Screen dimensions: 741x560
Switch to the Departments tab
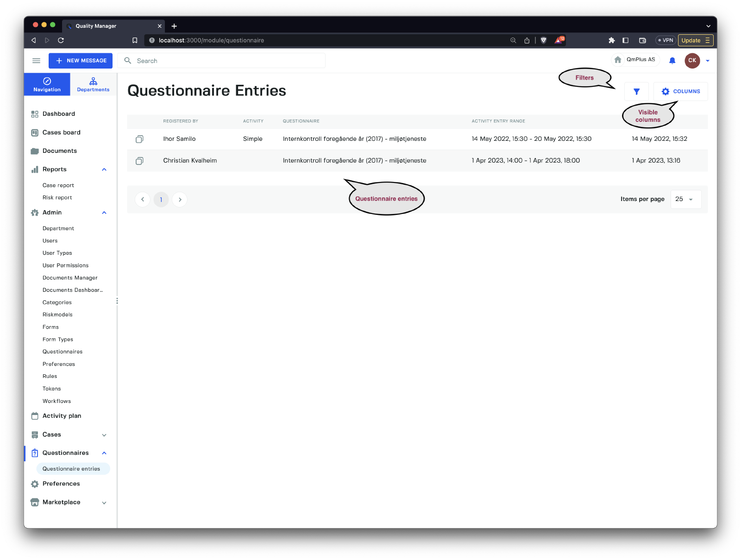point(93,84)
